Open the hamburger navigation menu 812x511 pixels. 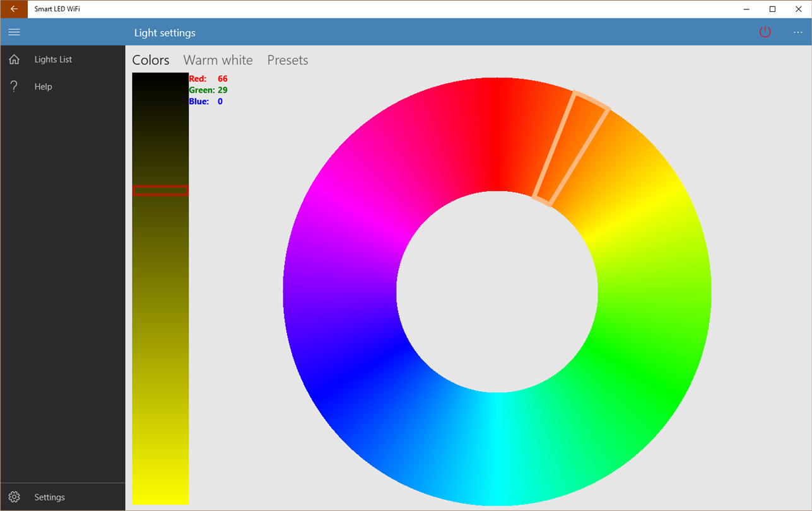coord(14,32)
